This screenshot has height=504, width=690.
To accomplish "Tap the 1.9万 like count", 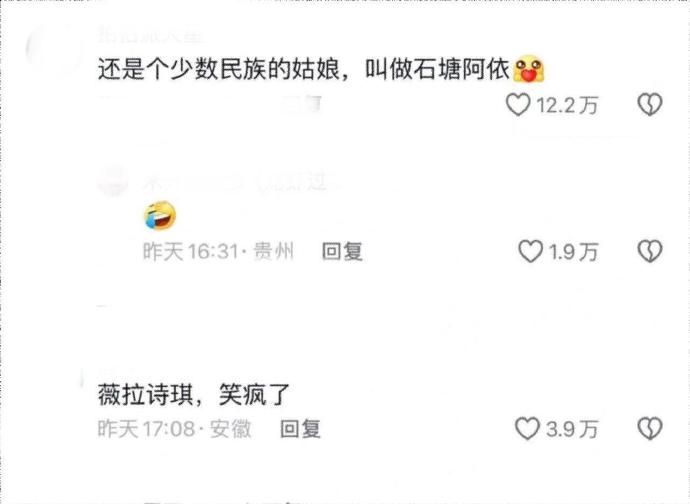I will [x=573, y=252].
